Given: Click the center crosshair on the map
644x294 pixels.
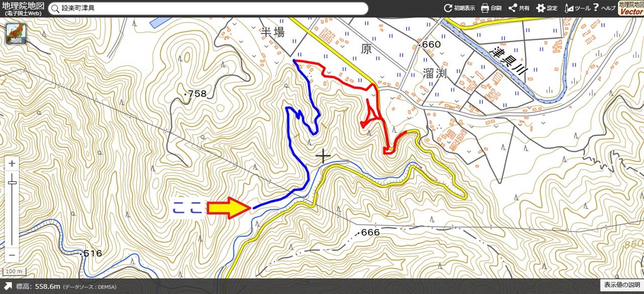Looking at the screenshot, I should (x=323, y=157).
